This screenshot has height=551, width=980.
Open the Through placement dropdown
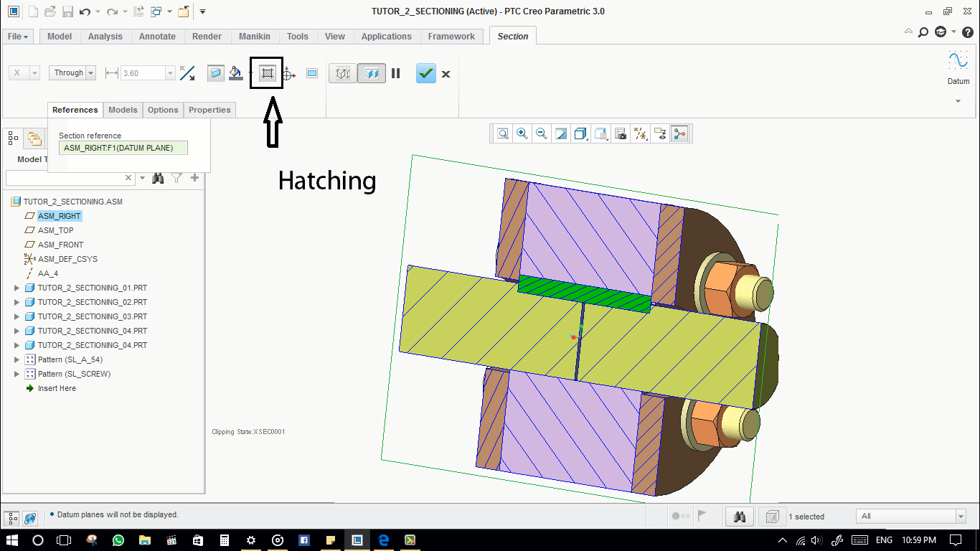point(72,72)
